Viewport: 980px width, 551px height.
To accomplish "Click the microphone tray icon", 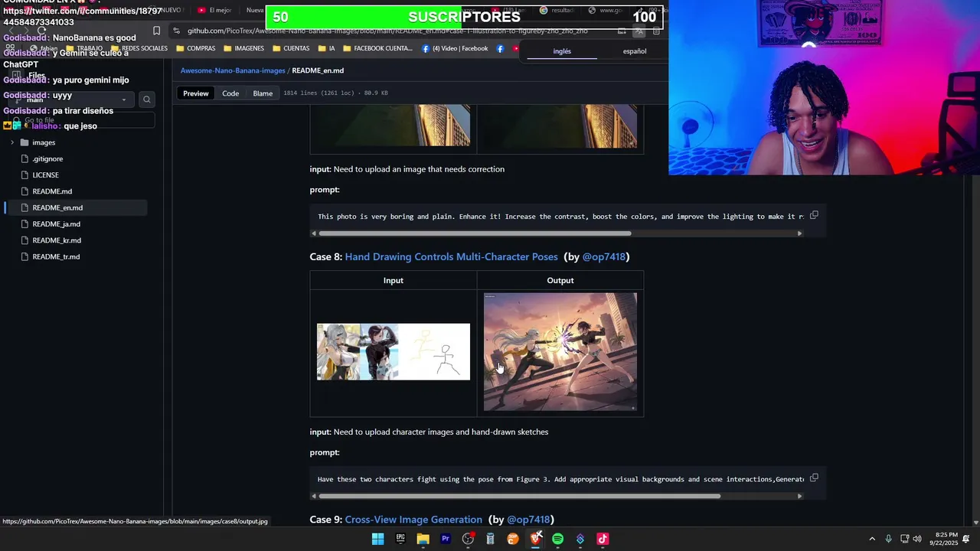I will coord(888,539).
